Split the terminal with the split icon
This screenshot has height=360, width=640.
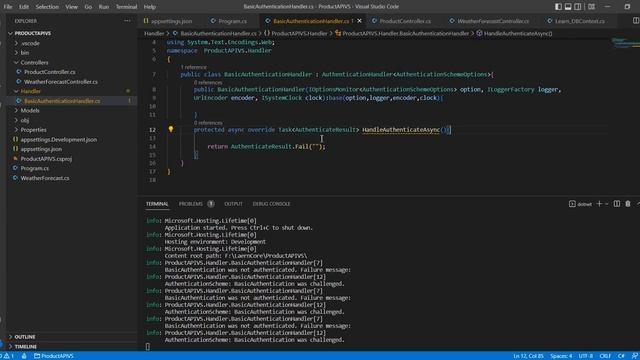[x=617, y=204]
